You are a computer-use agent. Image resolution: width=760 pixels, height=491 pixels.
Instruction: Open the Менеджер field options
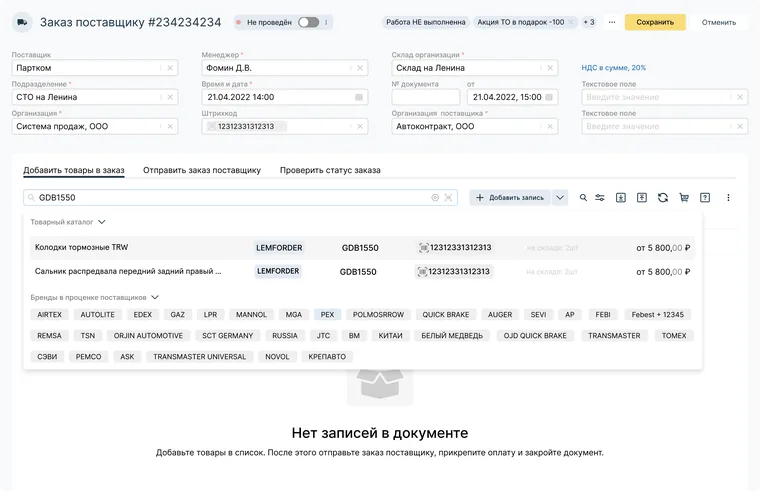tap(350, 68)
